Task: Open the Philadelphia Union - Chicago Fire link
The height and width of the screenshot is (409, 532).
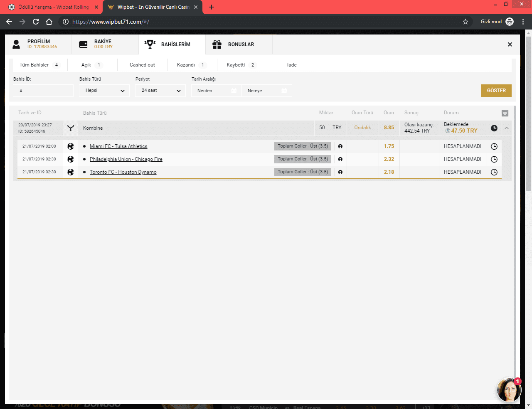Action: (x=126, y=159)
